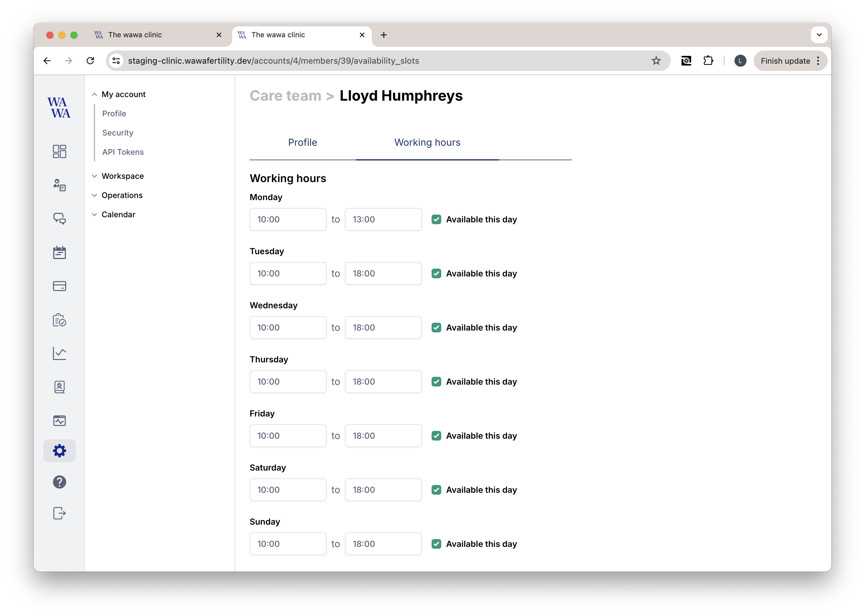Screen dimensions: 865x616
Task: Disable Available this day for Saturday
Action: click(436, 489)
